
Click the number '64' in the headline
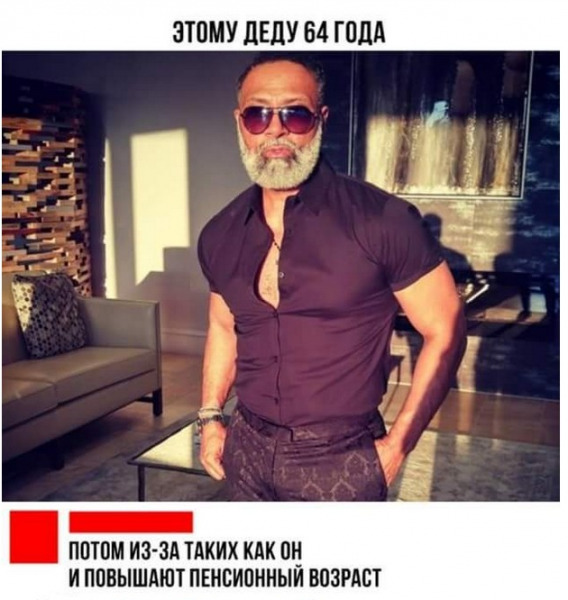tap(317, 32)
